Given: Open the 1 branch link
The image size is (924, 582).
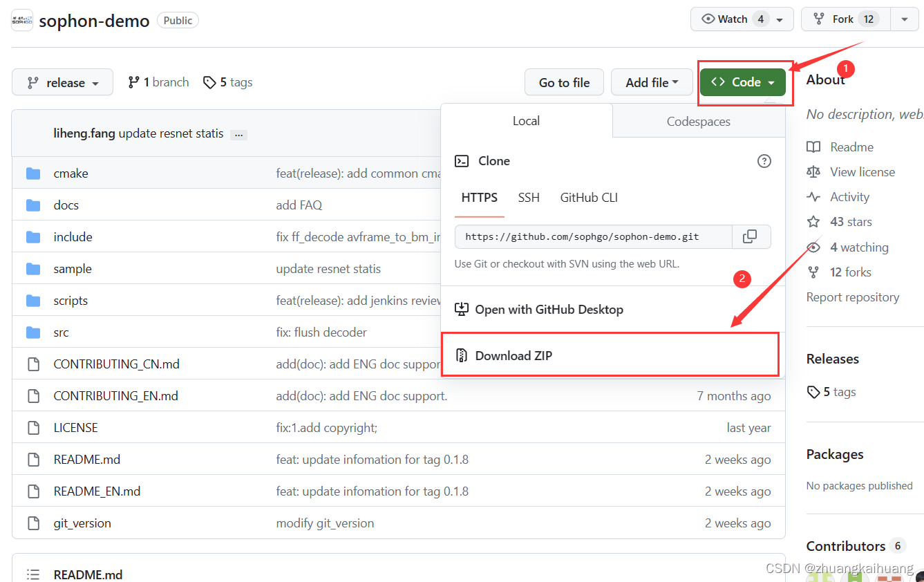Looking at the screenshot, I should [158, 82].
